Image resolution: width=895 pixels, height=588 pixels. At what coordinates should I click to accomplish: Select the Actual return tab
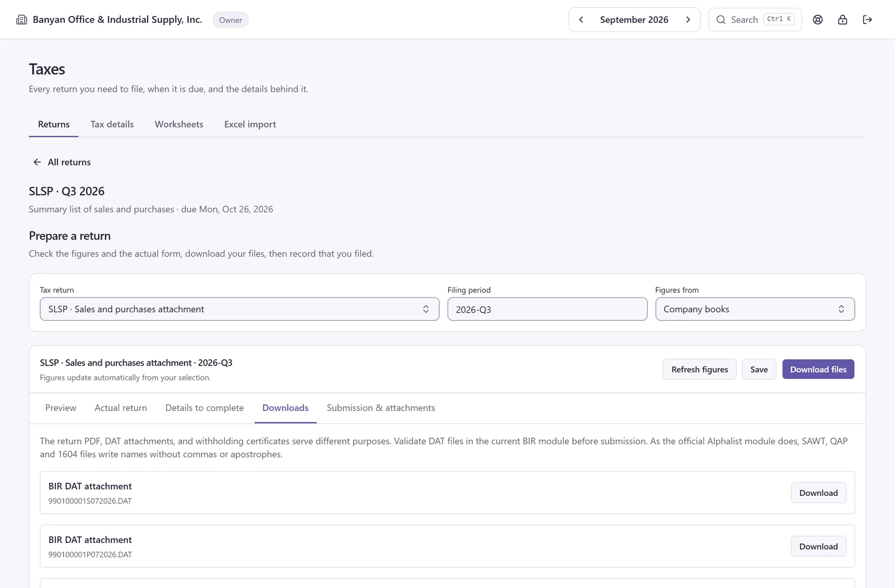tap(121, 408)
